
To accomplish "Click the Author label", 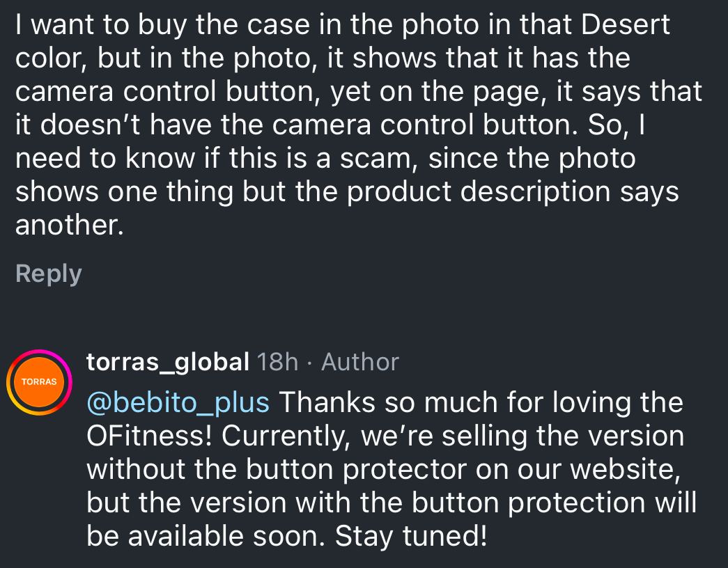I will click(359, 362).
